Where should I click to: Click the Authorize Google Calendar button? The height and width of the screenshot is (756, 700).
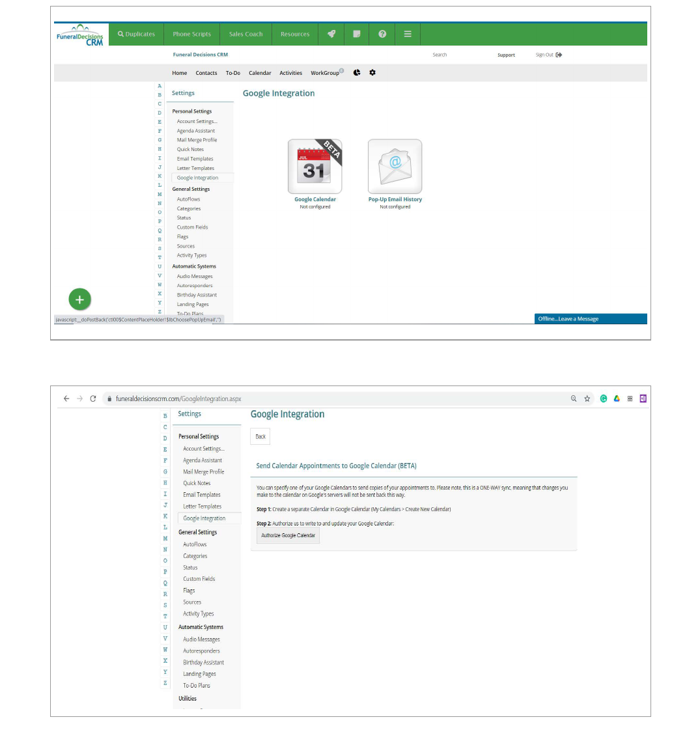click(x=288, y=536)
